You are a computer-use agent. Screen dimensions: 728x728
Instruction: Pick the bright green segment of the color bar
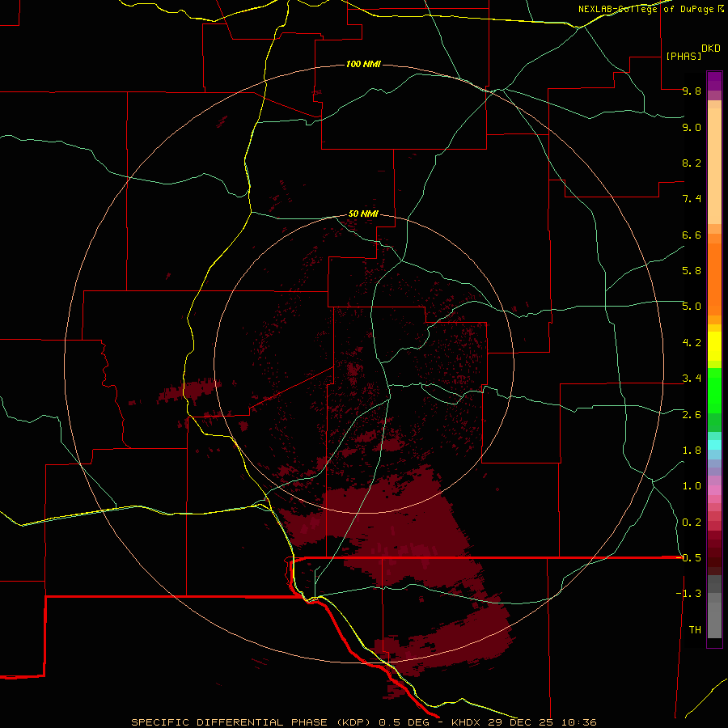point(714,390)
